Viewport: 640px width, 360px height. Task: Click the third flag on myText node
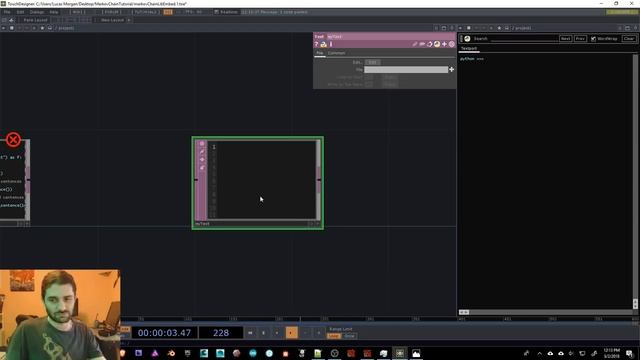pyautogui.click(x=202, y=160)
